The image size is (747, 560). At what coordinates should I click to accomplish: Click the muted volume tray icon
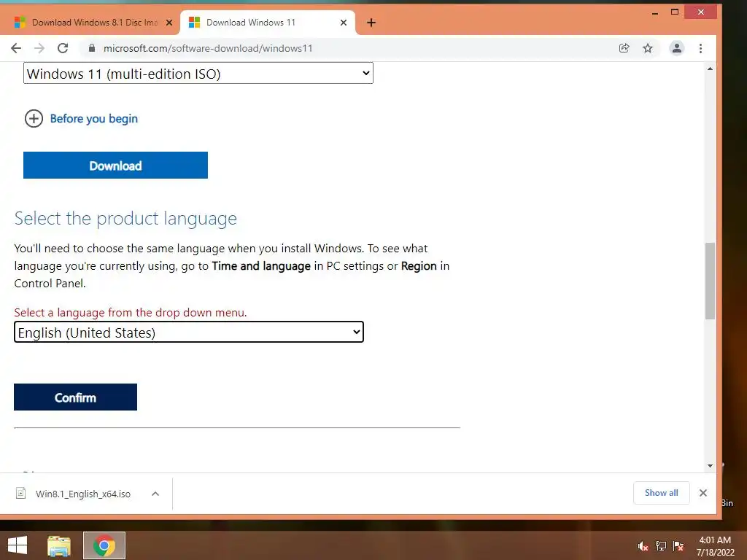[643, 546]
